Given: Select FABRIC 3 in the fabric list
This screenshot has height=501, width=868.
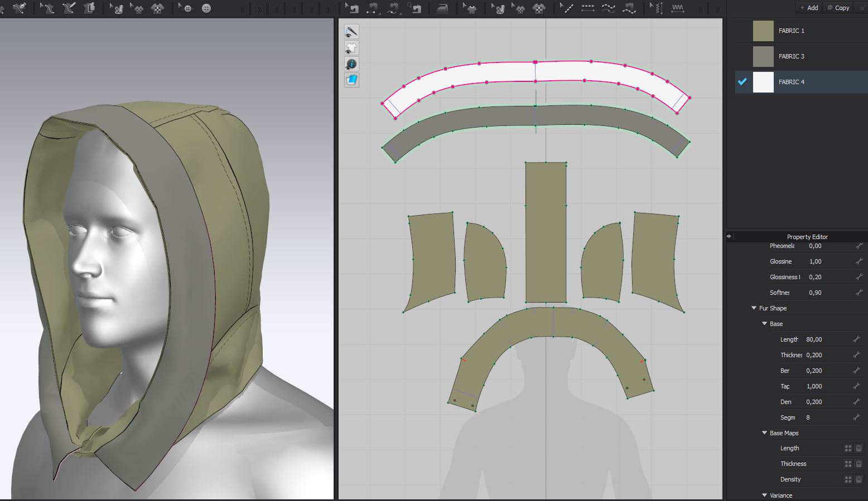Looking at the screenshot, I should [x=791, y=56].
